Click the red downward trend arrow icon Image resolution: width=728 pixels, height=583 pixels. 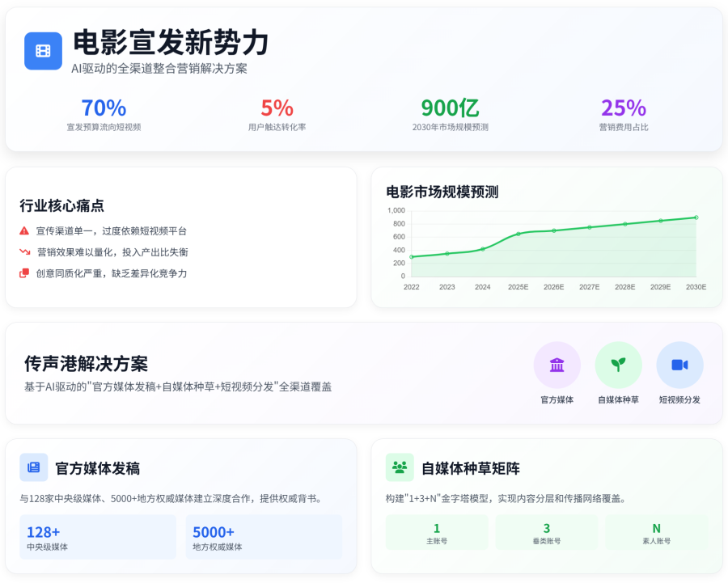pyautogui.click(x=24, y=252)
